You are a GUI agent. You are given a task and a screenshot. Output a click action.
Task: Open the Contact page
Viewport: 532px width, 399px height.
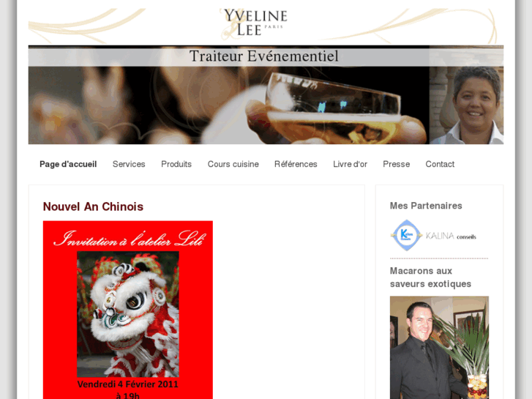[x=440, y=164]
